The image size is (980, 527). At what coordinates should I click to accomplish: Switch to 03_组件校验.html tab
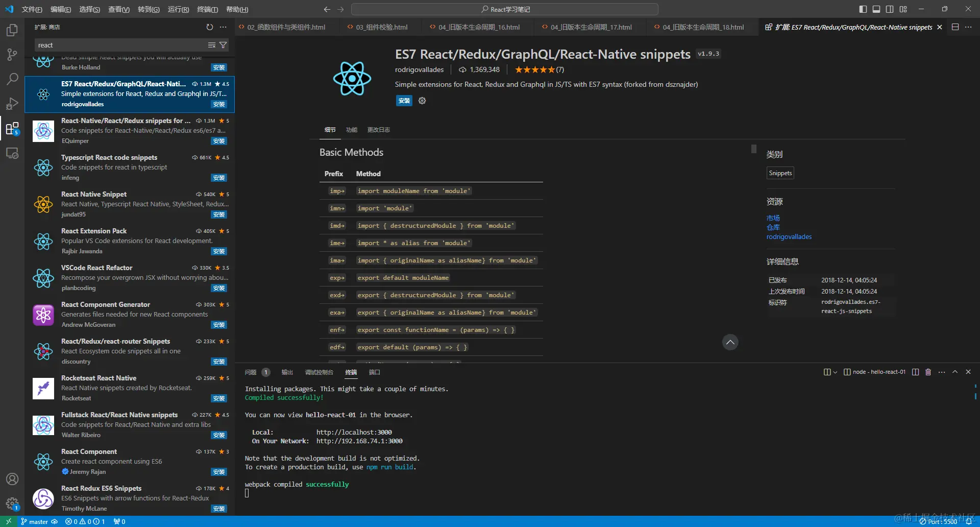381,27
